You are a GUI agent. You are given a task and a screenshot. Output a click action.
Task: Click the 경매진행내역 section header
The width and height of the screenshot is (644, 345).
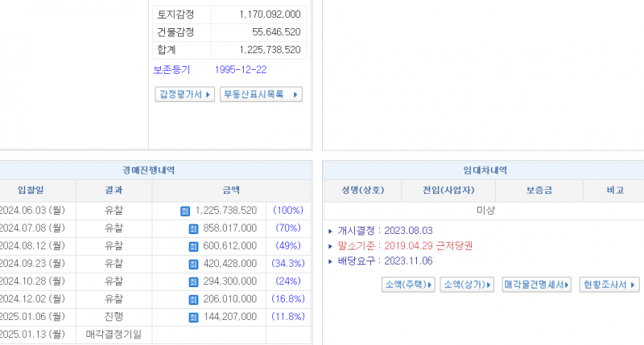click(x=148, y=170)
